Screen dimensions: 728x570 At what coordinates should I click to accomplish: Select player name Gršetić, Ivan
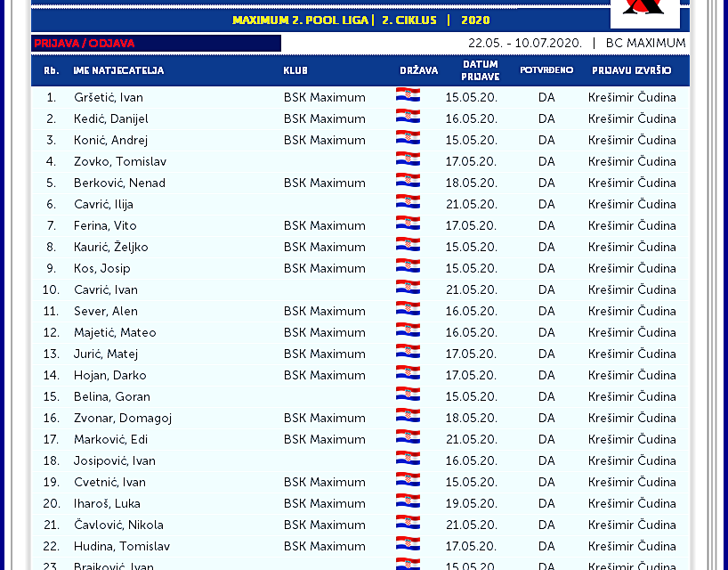tap(109, 98)
